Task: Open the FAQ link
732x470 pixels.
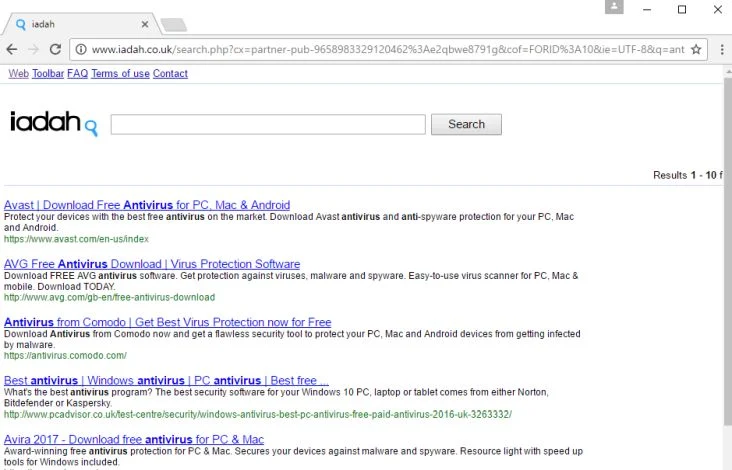Action: pyautogui.click(x=77, y=73)
